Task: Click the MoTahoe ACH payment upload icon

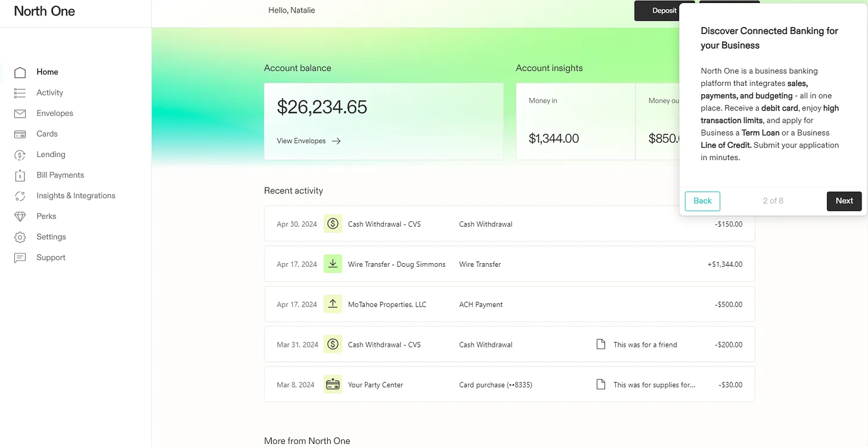Action: click(x=333, y=304)
